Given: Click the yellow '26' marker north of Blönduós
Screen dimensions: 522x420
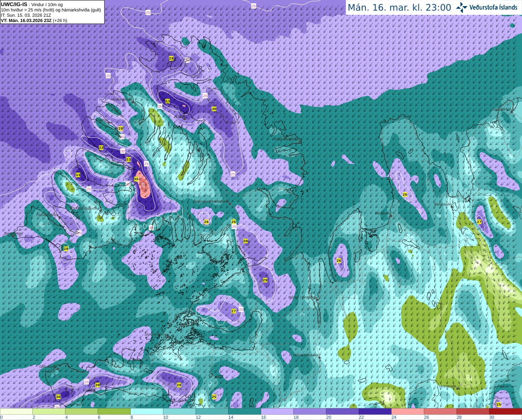Looking at the screenshot, I should pyautogui.click(x=405, y=195).
